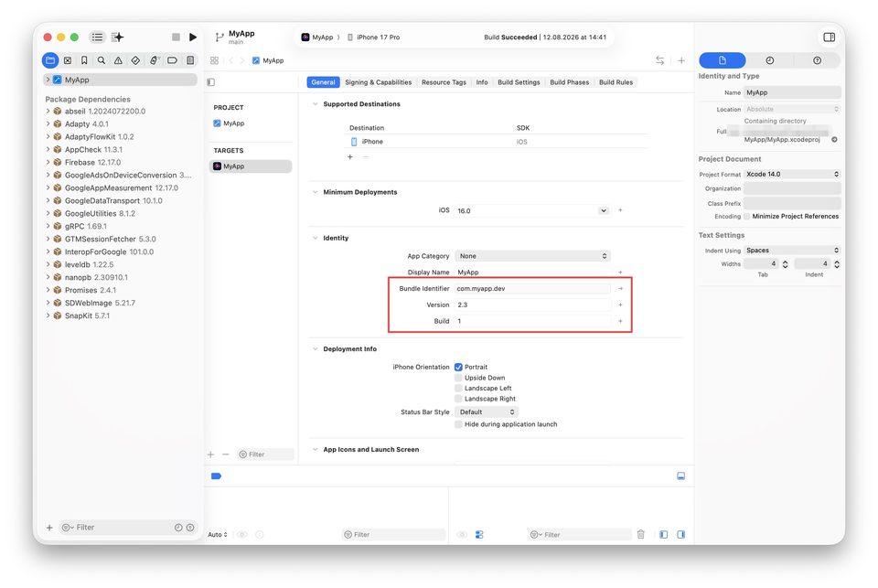Click the Version field
Screen dimensions: 878x588
532,305
